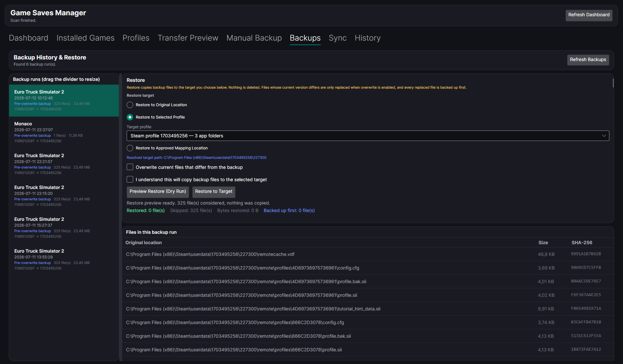623x364 pixels.
Task: Open the Transfer Preview tab
Action: 188,38
